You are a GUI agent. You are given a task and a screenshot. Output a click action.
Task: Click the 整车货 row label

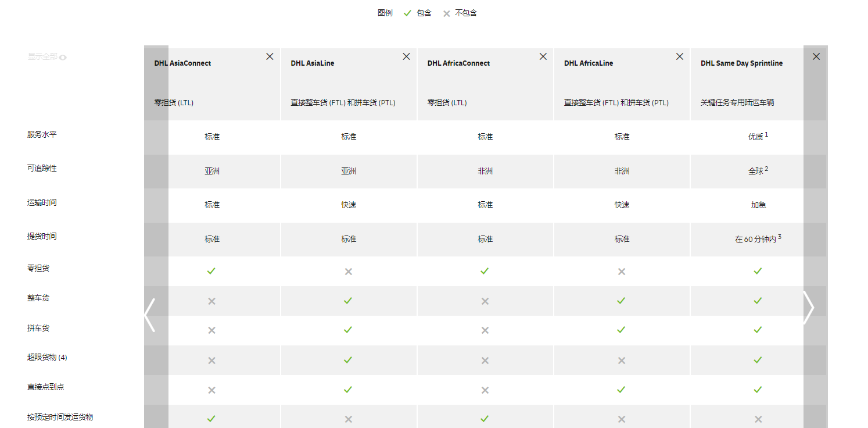pos(38,298)
